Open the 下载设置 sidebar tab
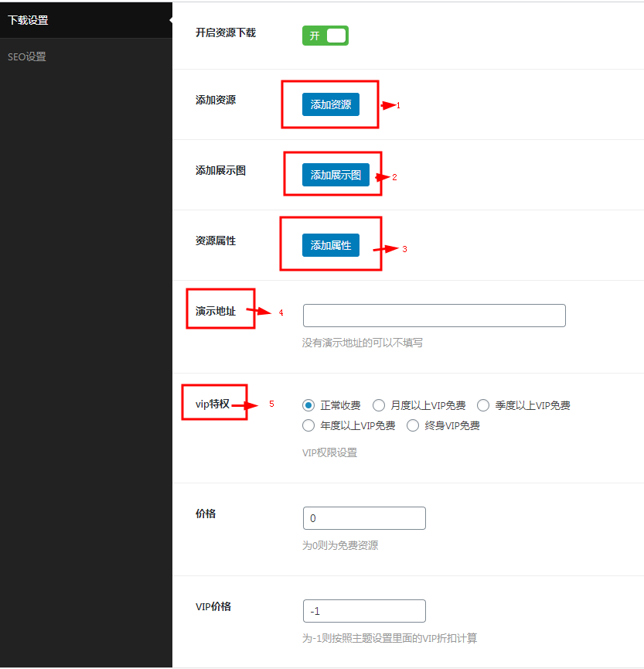This screenshot has height=669, width=644. point(86,20)
